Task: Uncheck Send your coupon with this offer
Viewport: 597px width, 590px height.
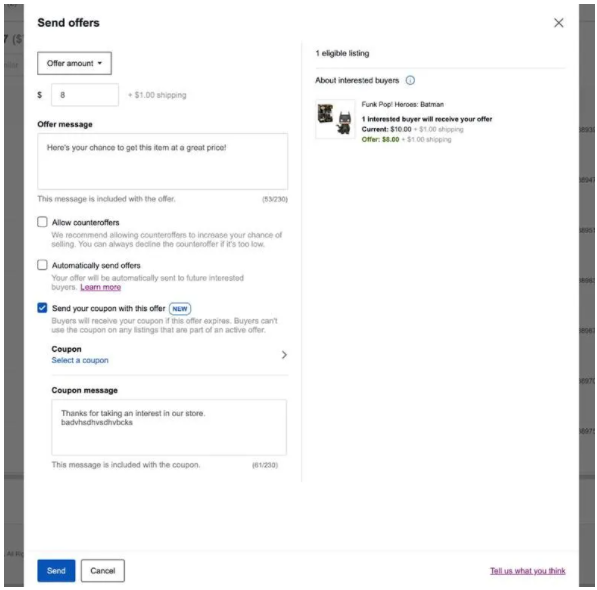Action: pyautogui.click(x=42, y=308)
